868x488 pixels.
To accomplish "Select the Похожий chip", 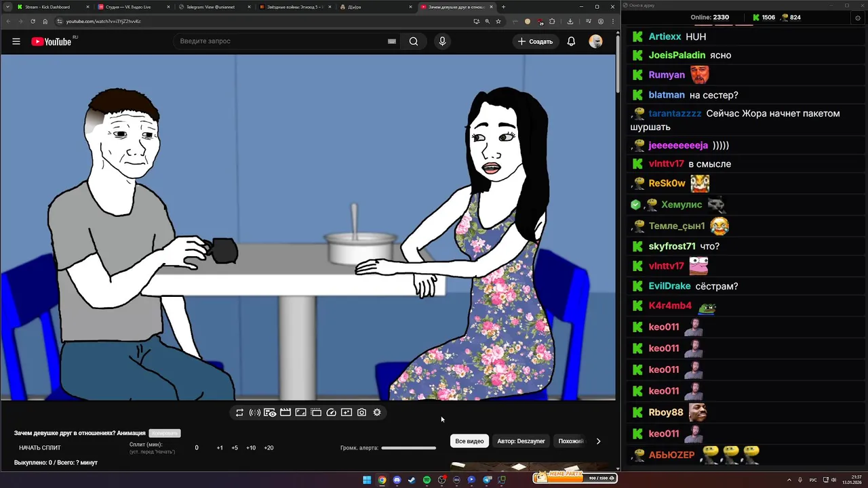I will tap(570, 441).
